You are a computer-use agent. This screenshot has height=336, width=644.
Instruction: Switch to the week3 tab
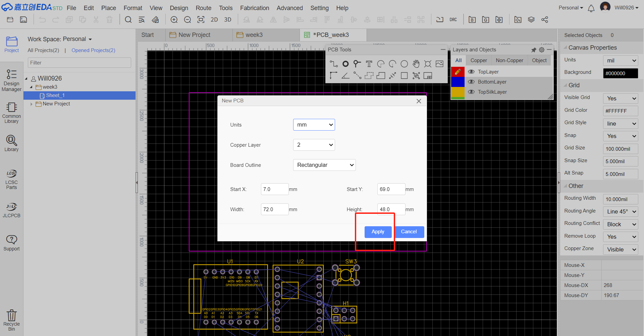(x=254, y=35)
